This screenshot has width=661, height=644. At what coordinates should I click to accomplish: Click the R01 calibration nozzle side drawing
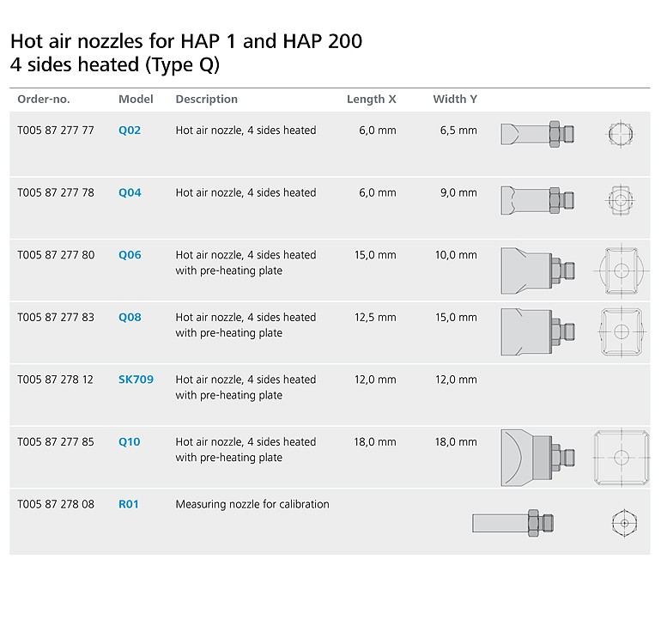512,523
